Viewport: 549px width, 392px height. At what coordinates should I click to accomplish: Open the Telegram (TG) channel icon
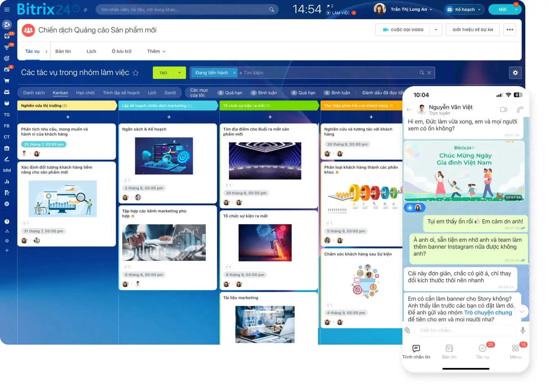(x=7, y=114)
